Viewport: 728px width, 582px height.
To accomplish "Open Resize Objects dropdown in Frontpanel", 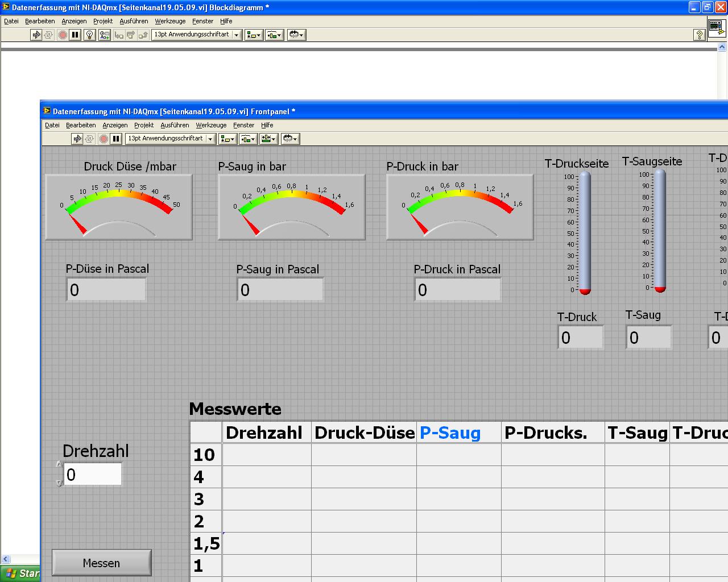I will [x=268, y=139].
